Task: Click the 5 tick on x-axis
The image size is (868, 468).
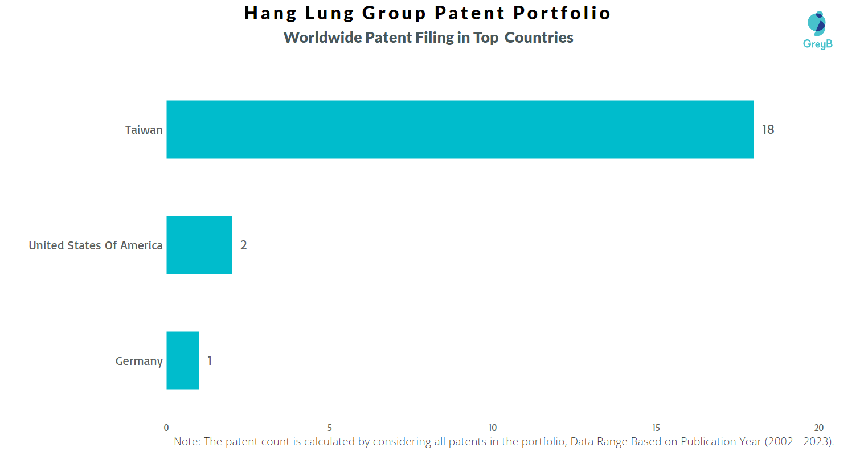Action: coord(330,428)
